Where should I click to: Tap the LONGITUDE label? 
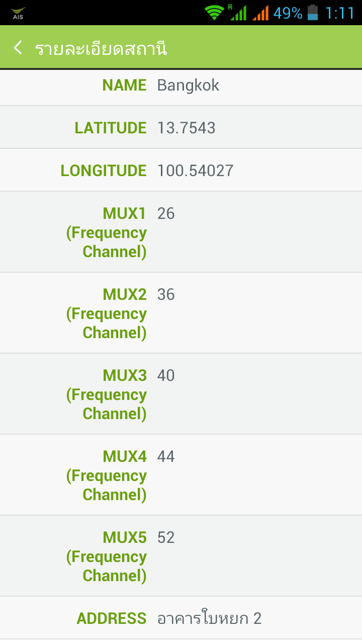click(x=104, y=171)
